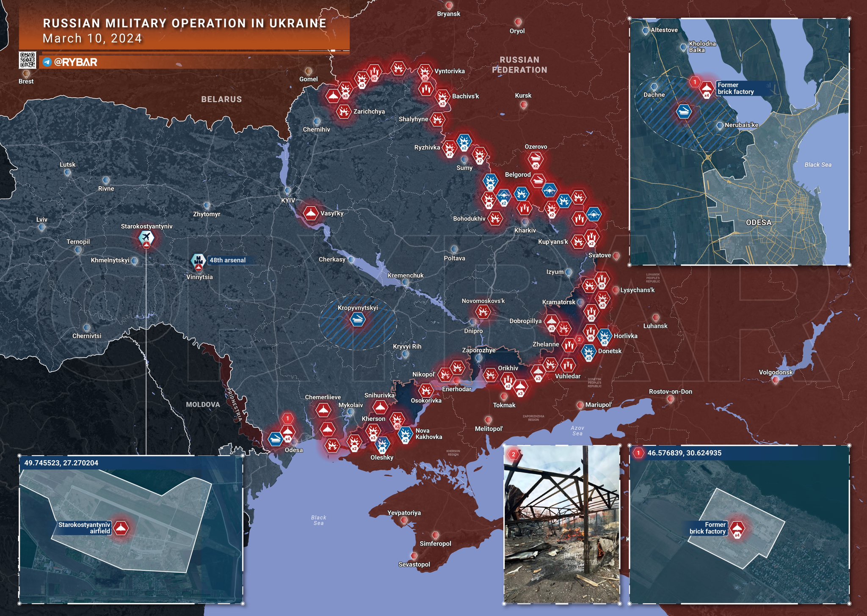Click the KYIV city marker

click(x=288, y=191)
